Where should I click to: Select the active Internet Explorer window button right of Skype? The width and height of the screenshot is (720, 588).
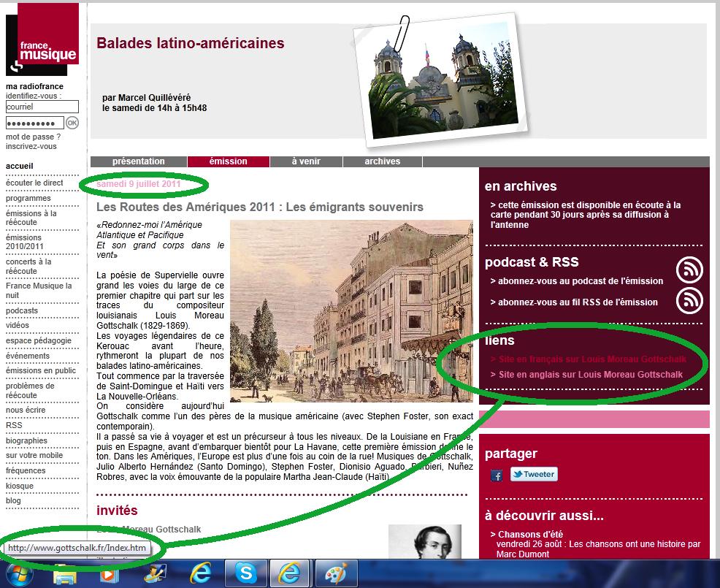point(290,573)
